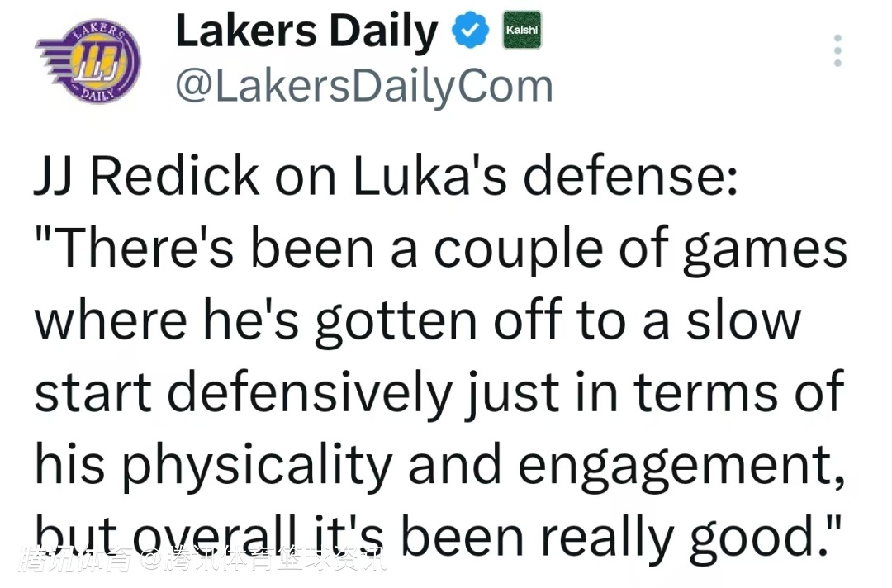Click the Lakers Daily display name
The width and height of the screenshot is (892, 588).
tap(306, 33)
